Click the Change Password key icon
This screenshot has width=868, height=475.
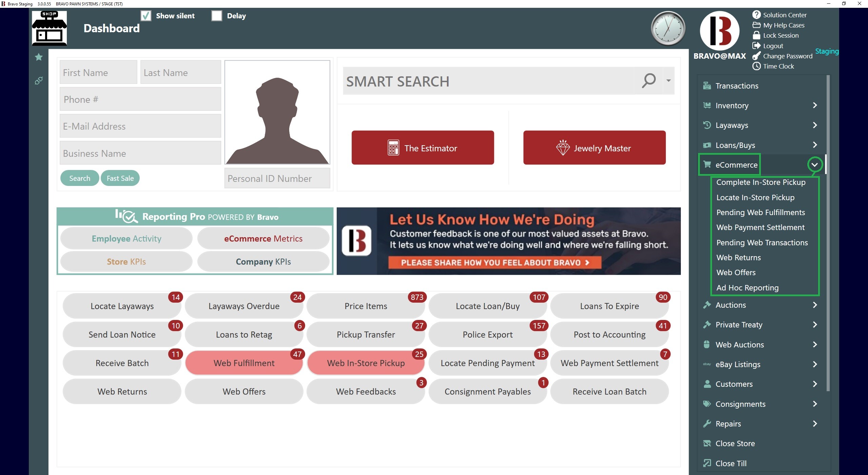756,56
